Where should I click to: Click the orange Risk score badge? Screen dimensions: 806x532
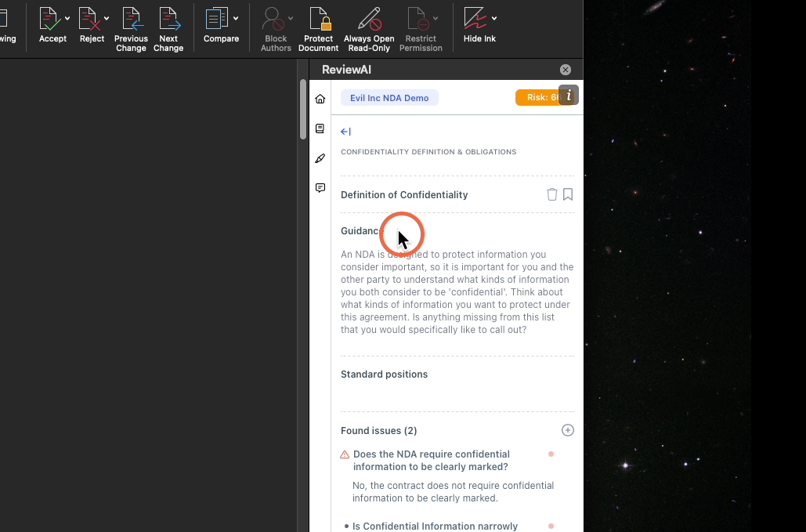click(x=537, y=98)
